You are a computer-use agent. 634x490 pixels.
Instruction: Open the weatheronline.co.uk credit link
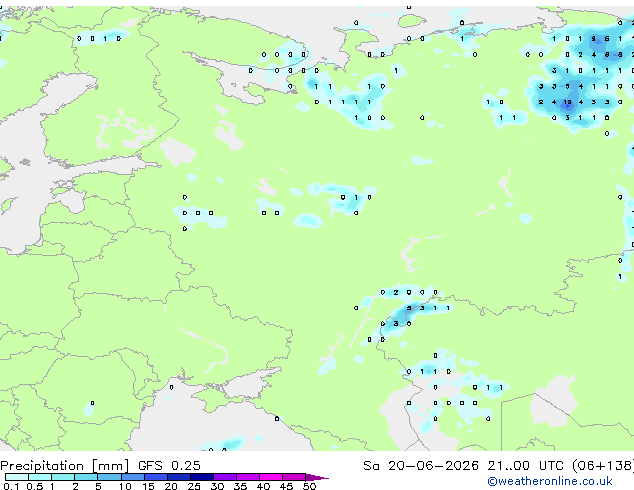click(x=550, y=481)
